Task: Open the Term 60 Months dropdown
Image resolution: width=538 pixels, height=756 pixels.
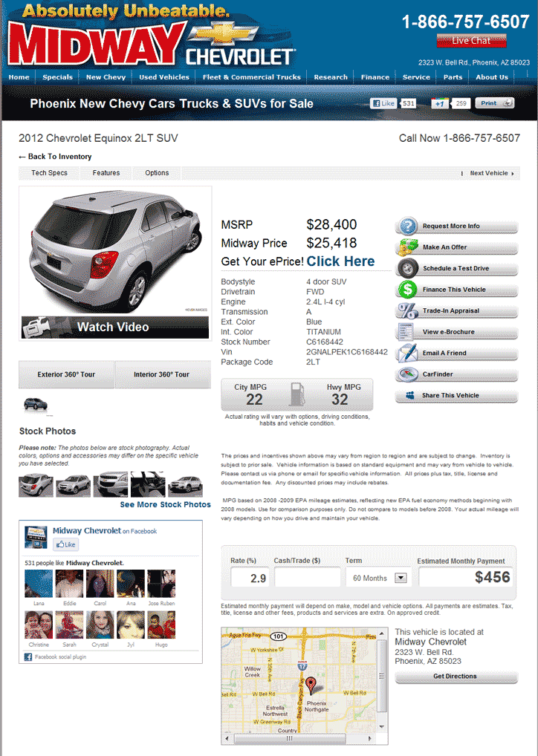Action: pos(401,578)
